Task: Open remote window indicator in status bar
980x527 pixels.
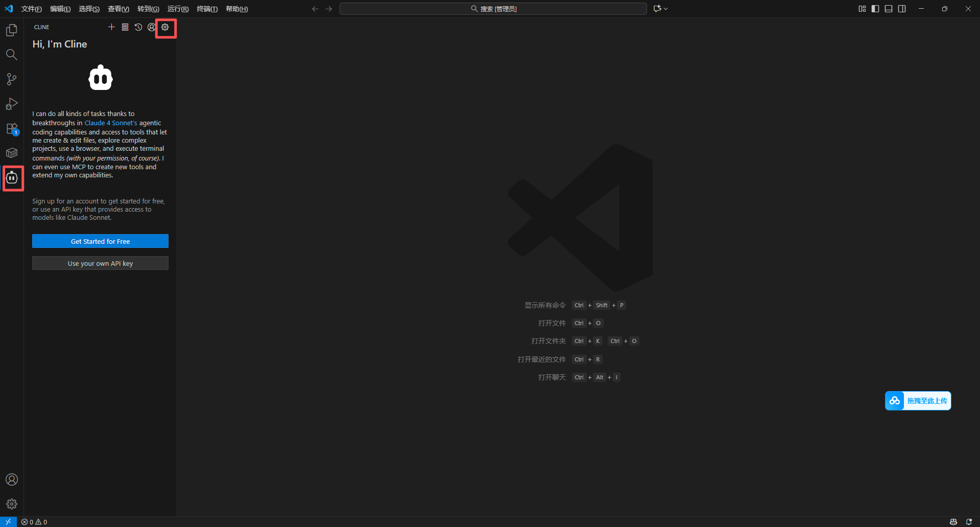Action: click(x=8, y=521)
